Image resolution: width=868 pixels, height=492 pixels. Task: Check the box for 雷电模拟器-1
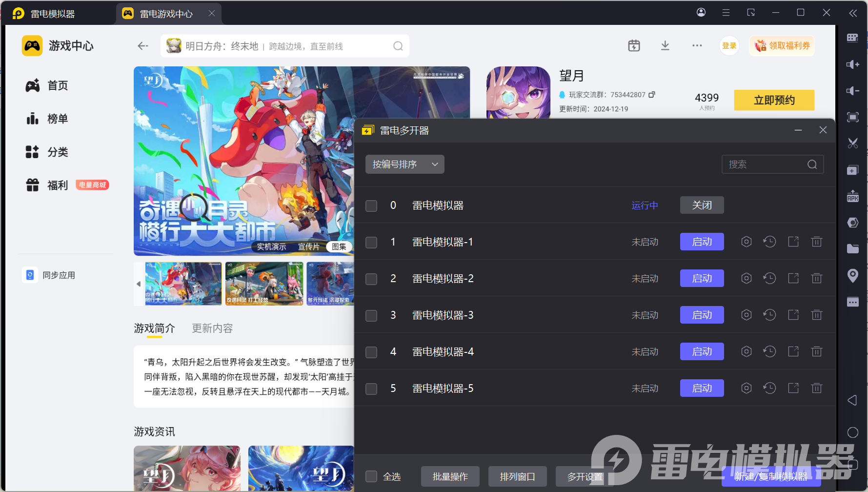[x=371, y=242]
